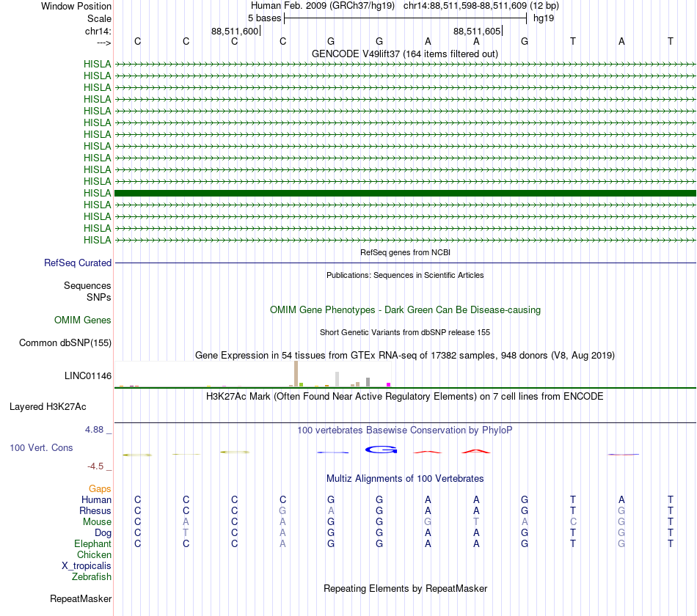Click the Common dbSNP(155) label
This screenshot has height=616, width=697.
(65, 342)
